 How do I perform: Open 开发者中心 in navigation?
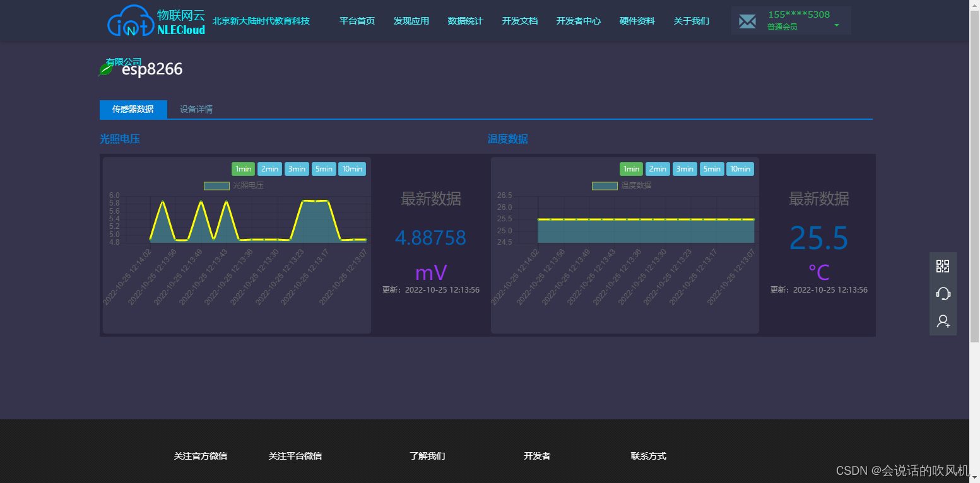[579, 21]
